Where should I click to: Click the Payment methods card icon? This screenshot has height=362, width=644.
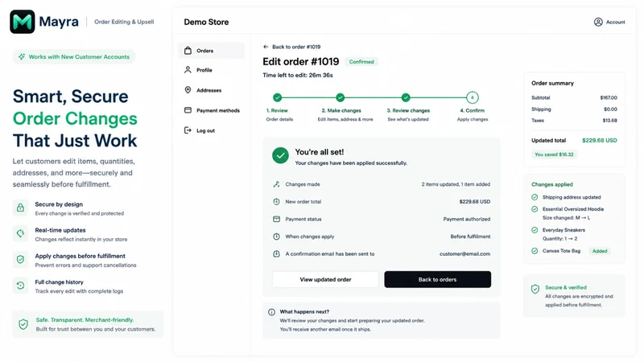click(x=188, y=110)
